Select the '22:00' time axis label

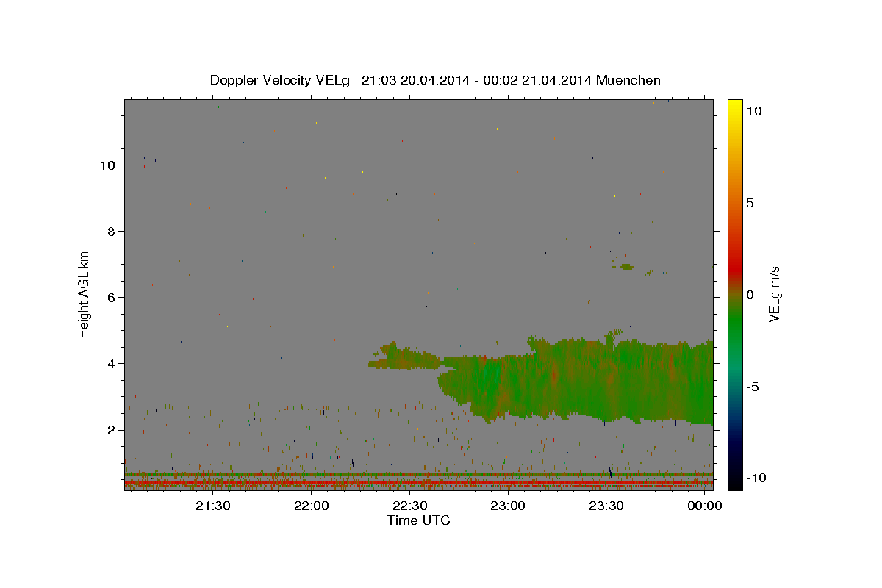click(312, 506)
